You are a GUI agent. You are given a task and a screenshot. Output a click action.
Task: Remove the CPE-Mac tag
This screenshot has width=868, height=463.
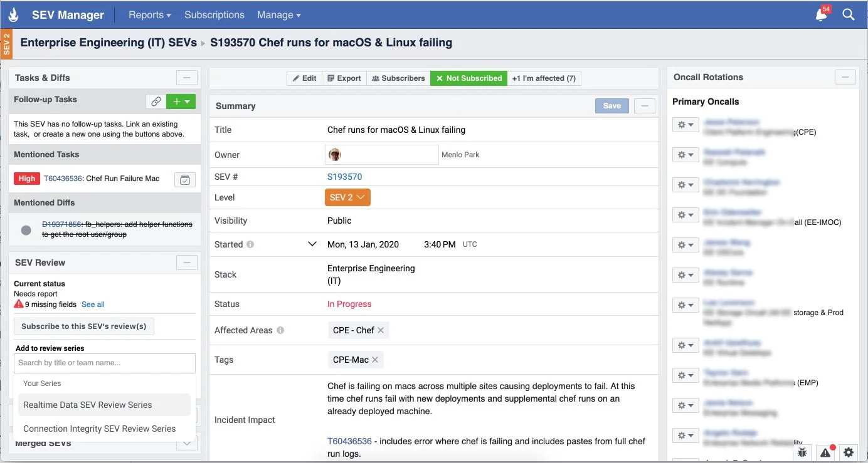click(375, 360)
